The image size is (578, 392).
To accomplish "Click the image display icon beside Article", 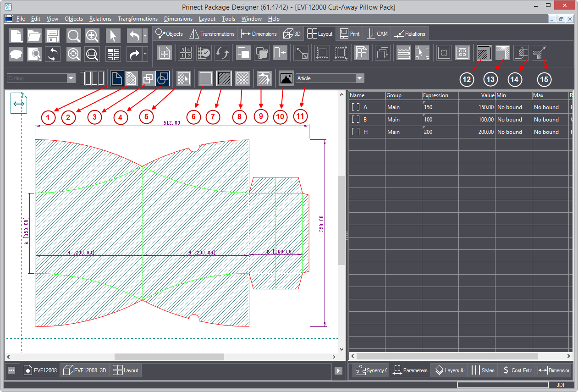I will click(286, 78).
